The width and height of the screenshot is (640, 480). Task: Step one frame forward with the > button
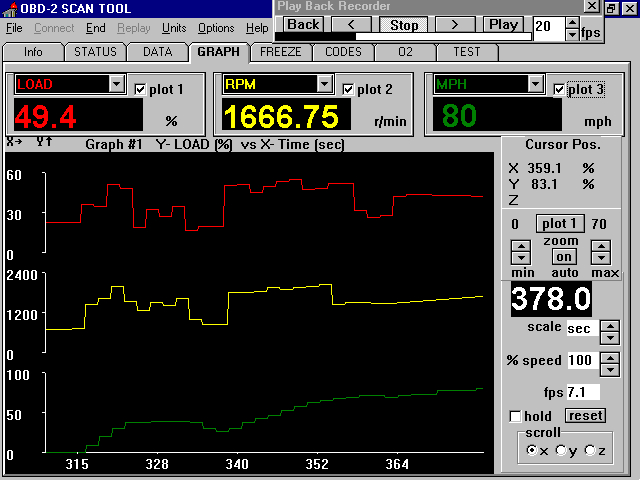(453, 24)
